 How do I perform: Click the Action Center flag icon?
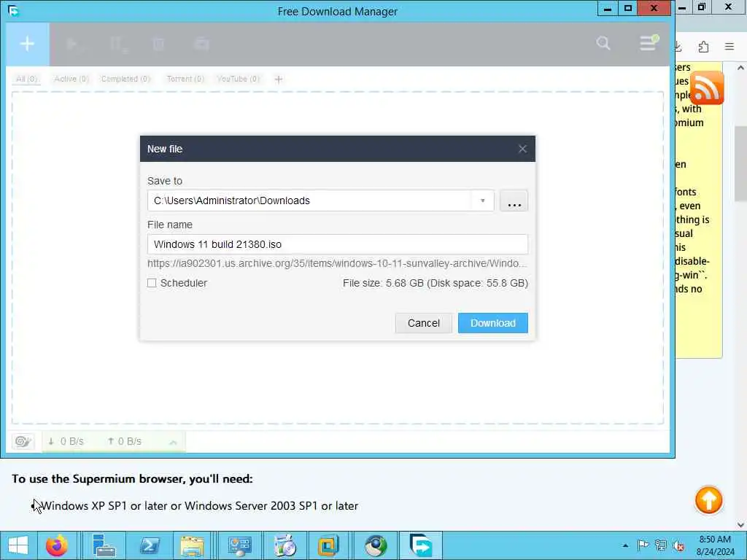click(x=643, y=545)
